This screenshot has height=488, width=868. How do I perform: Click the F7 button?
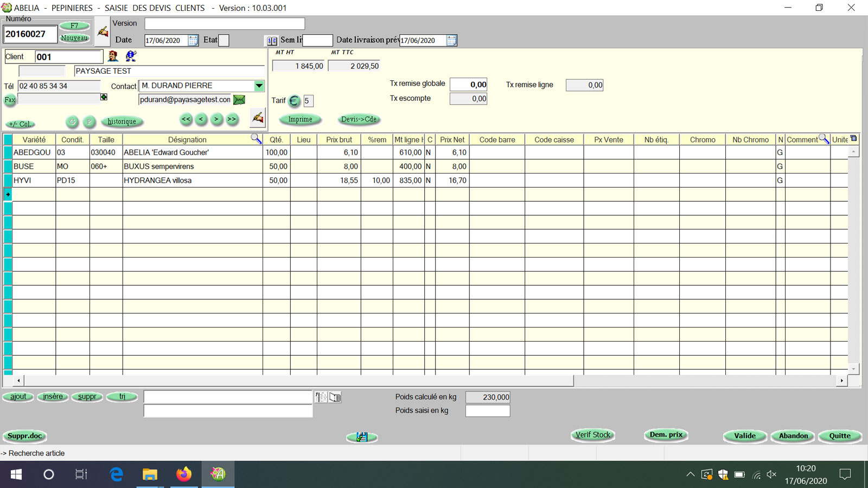74,25
